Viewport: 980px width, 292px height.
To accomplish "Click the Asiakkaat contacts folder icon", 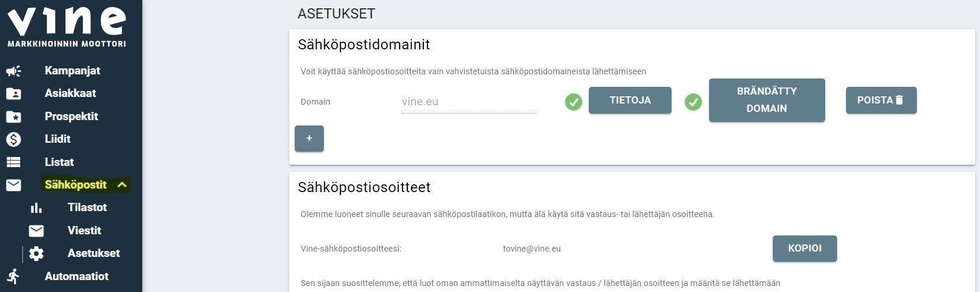I will tap(14, 94).
